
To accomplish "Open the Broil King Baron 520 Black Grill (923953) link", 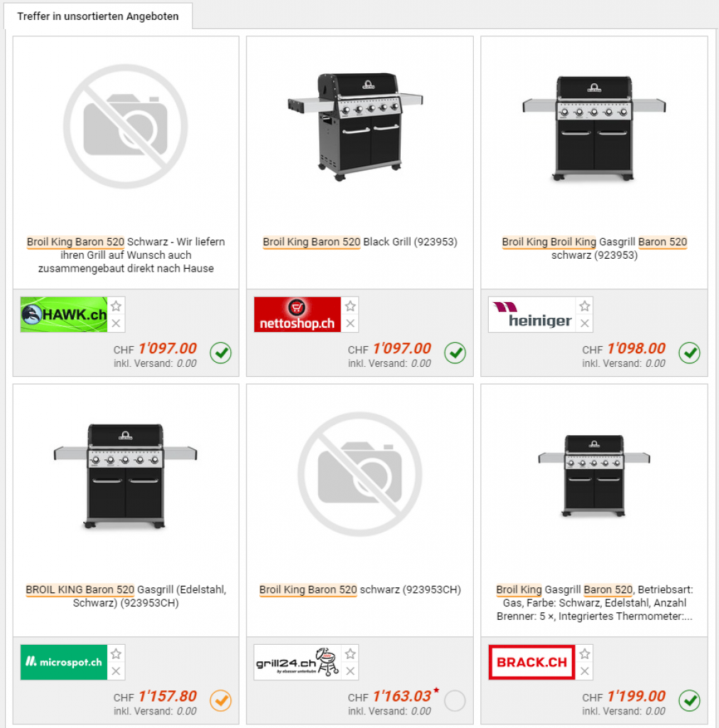I will 360,242.
